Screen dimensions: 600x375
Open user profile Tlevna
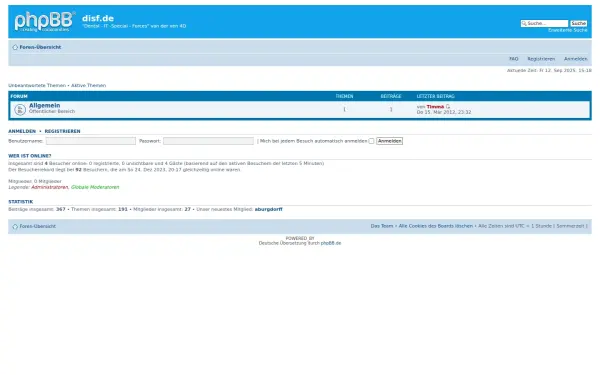click(435, 107)
